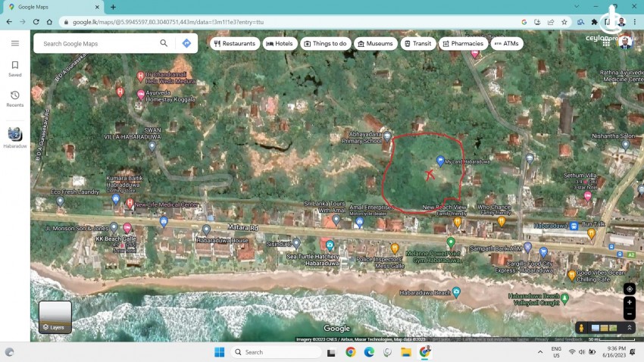Open the Habaraduwa recent place thumbnail
This screenshot has width=644, height=362.
pyautogui.click(x=14, y=134)
